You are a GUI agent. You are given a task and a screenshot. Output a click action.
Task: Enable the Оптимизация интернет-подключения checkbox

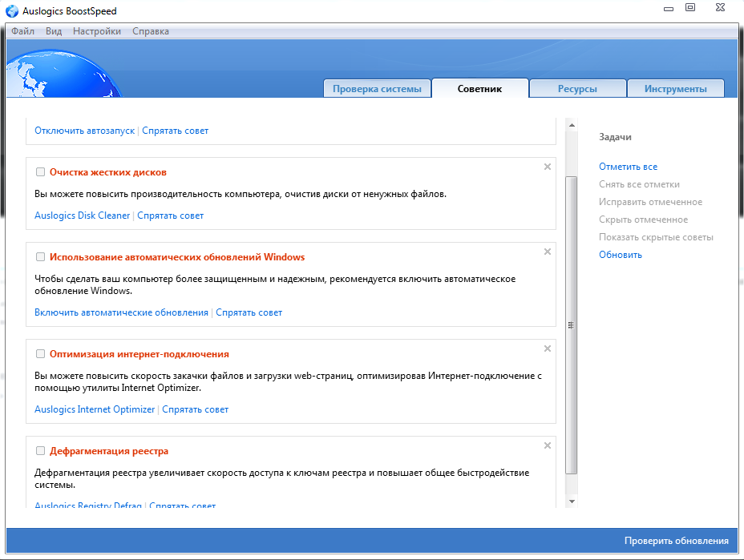point(40,354)
